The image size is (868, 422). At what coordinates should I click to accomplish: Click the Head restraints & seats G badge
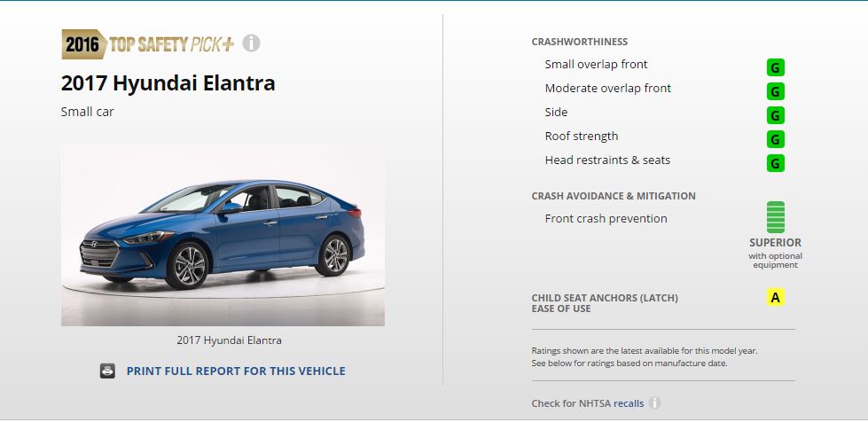point(775,163)
